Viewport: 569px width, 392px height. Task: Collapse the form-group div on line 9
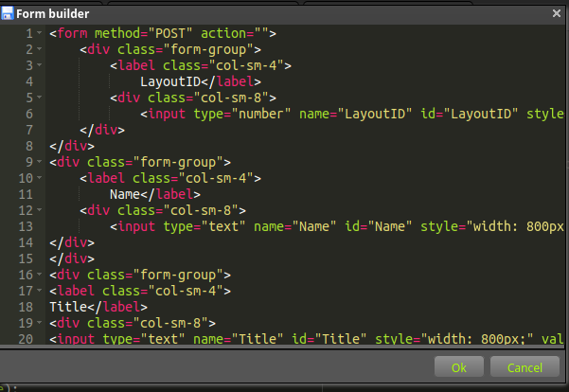pyautogui.click(x=39, y=162)
